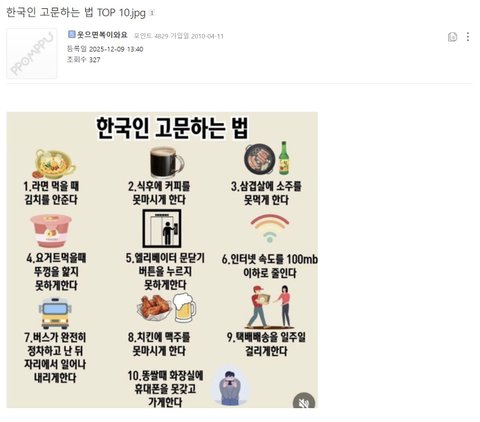Click the copy/document icon beside the options menu
This screenshot has width=480, height=422.
click(452, 37)
